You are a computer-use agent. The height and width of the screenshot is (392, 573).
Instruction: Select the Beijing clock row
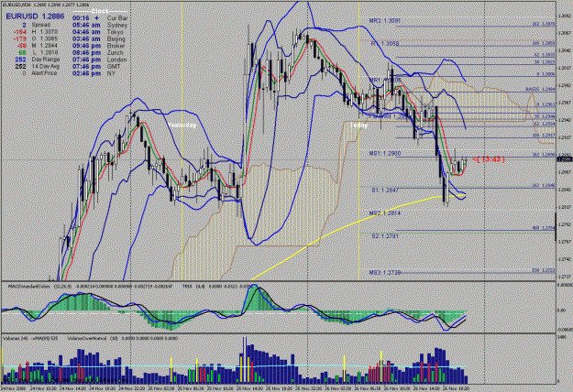99,38
